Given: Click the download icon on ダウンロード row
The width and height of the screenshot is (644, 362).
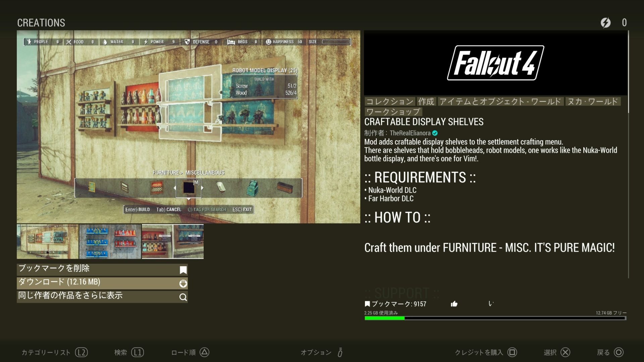Looking at the screenshot, I should (183, 284).
